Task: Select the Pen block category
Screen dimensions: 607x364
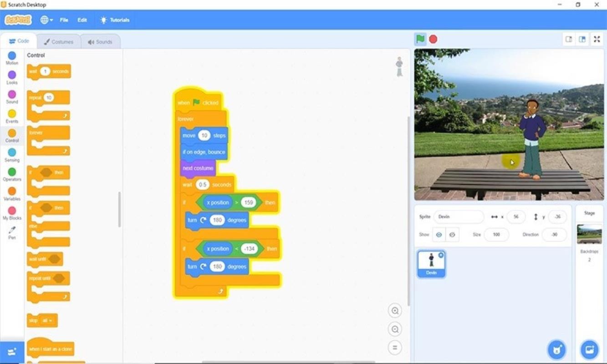Action: [x=12, y=233]
